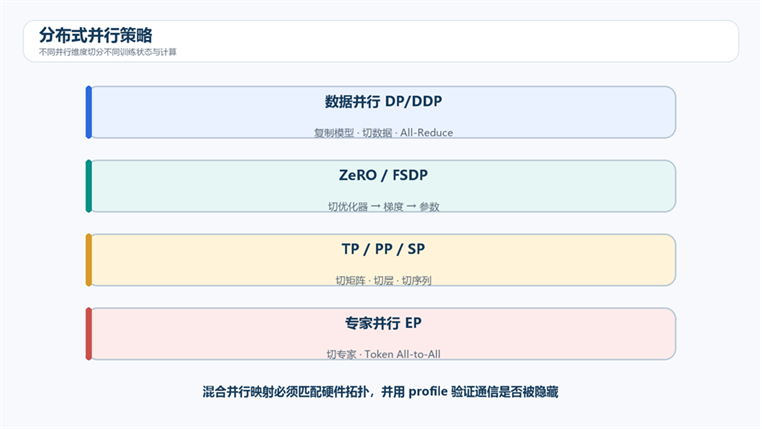
Task: Click the 数据并行 DP/DDP heading
Action: pyautogui.click(x=383, y=102)
